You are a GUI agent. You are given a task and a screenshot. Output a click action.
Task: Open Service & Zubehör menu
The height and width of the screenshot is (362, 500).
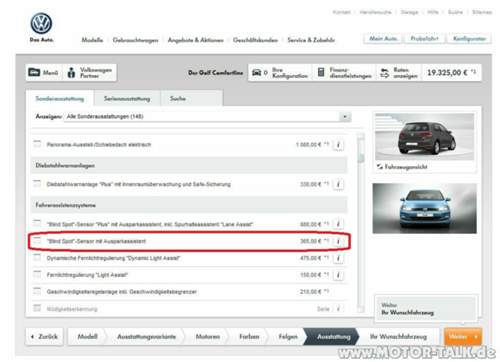click(x=311, y=40)
